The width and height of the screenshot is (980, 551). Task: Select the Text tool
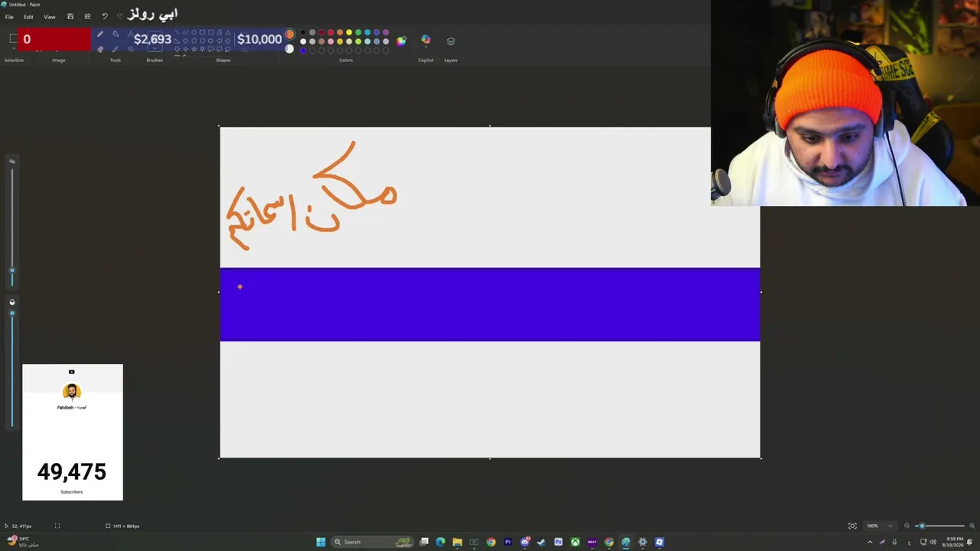click(x=130, y=34)
